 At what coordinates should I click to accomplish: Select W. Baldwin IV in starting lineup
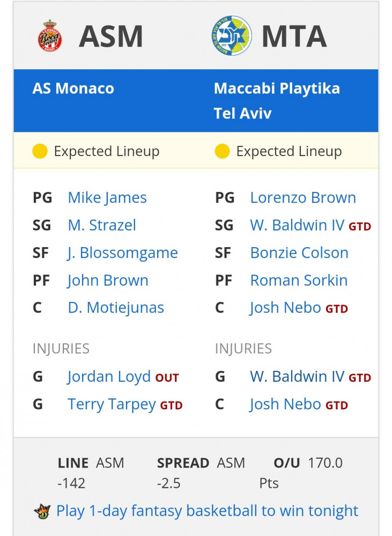[297, 225]
